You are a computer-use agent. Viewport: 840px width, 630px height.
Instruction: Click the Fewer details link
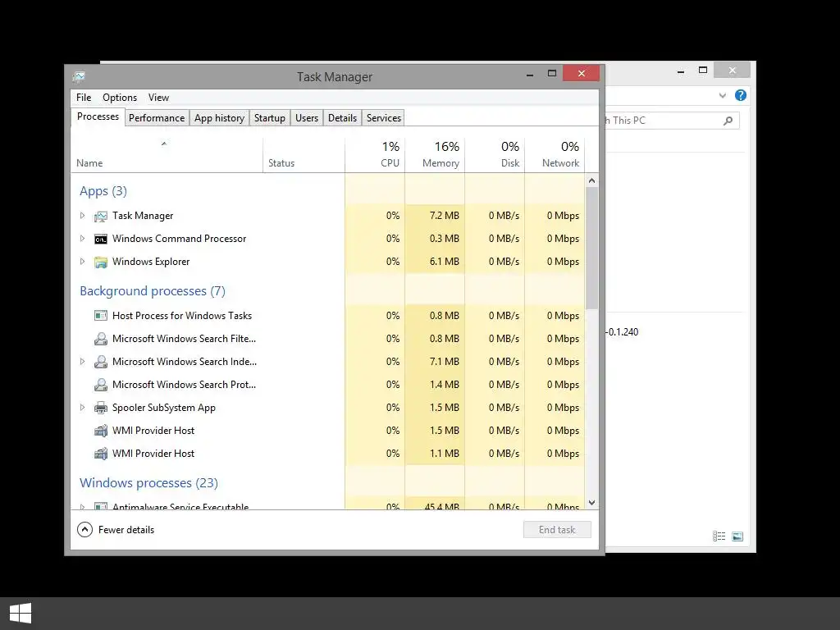point(126,530)
